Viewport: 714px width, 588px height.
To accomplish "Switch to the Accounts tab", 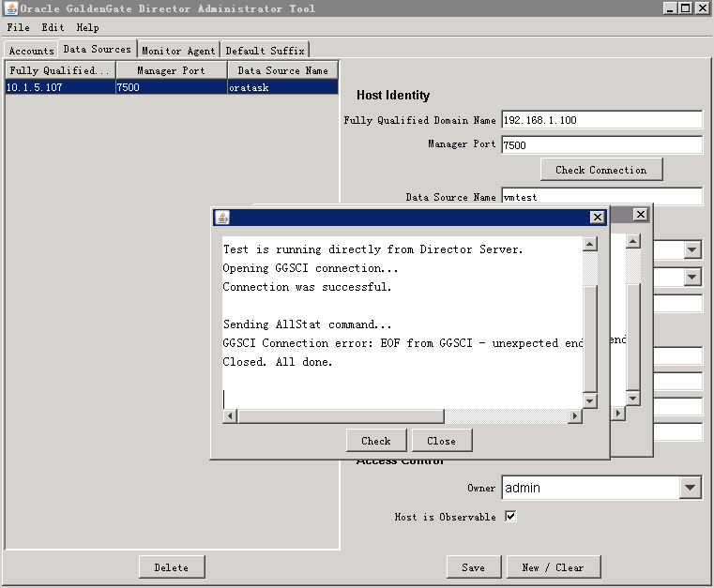I will coord(31,51).
